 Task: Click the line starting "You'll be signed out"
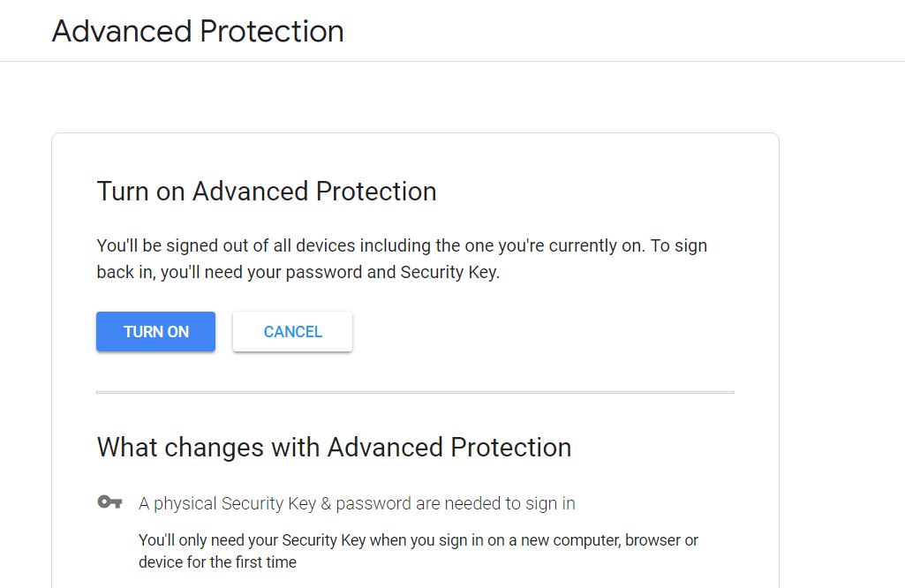click(x=401, y=245)
